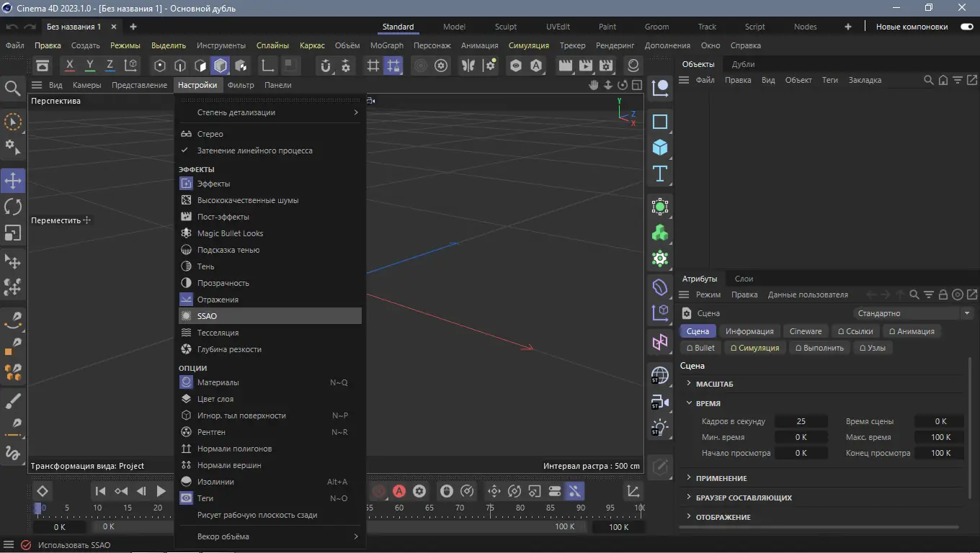Create a Text object using the T icon

tap(659, 173)
